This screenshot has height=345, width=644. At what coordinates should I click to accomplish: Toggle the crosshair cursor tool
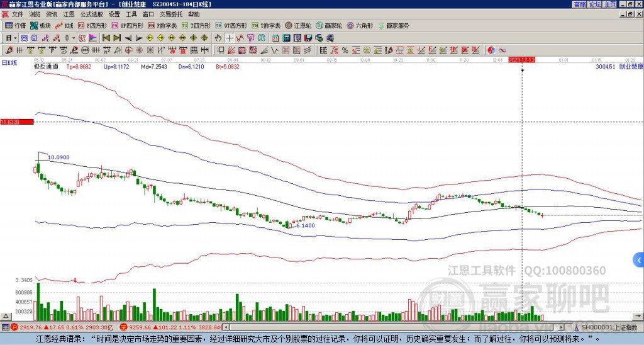229,38
